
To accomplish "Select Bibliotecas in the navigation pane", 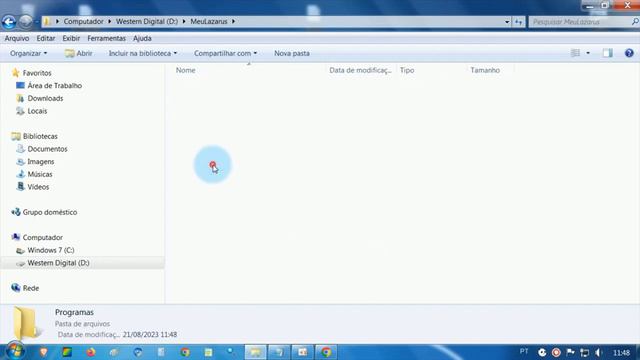I will pos(40,136).
